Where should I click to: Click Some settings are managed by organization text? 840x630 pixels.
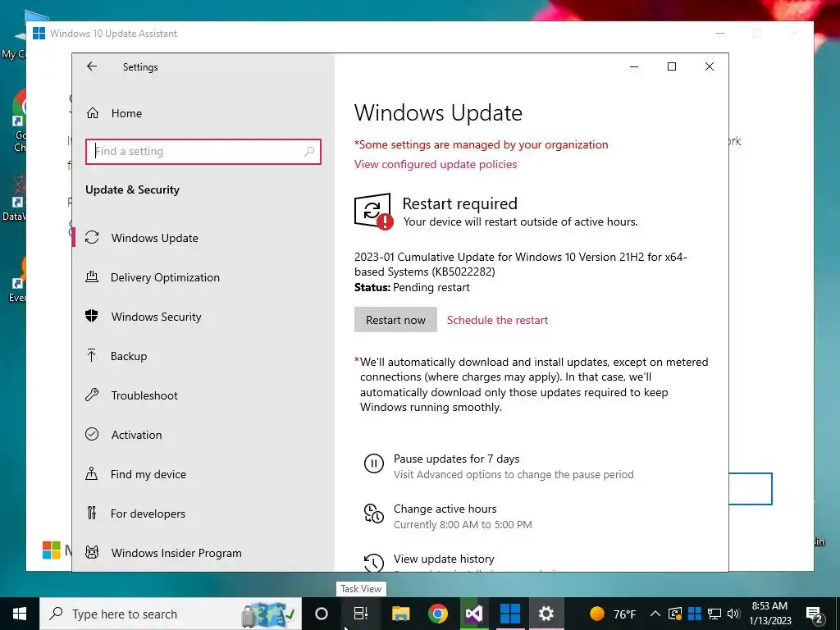click(481, 144)
